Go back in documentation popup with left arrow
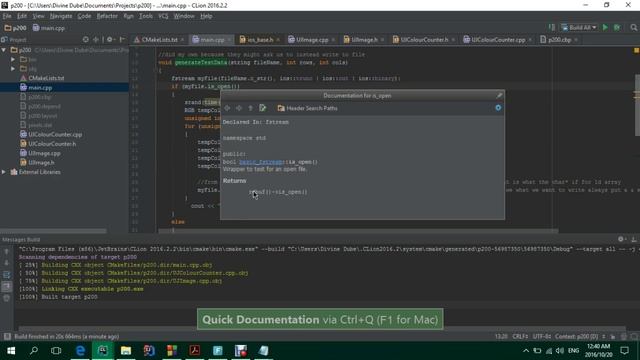 pos(227,108)
